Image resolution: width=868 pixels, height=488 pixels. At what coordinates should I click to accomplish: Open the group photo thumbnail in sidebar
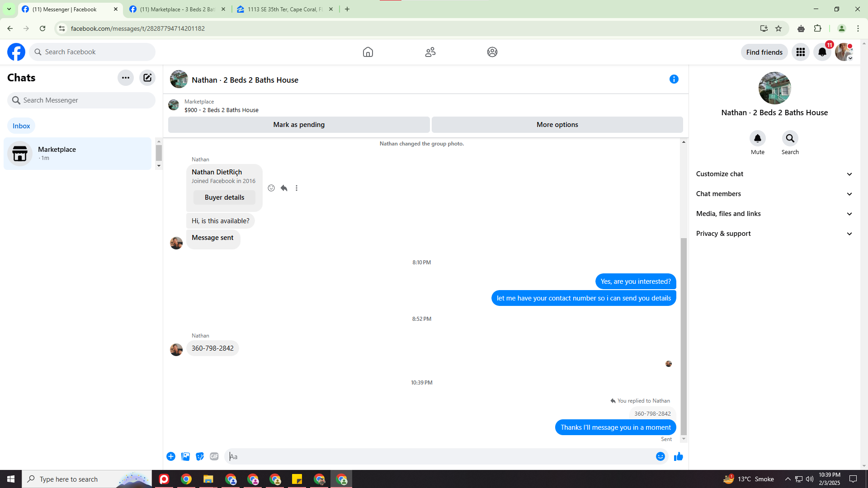(774, 88)
